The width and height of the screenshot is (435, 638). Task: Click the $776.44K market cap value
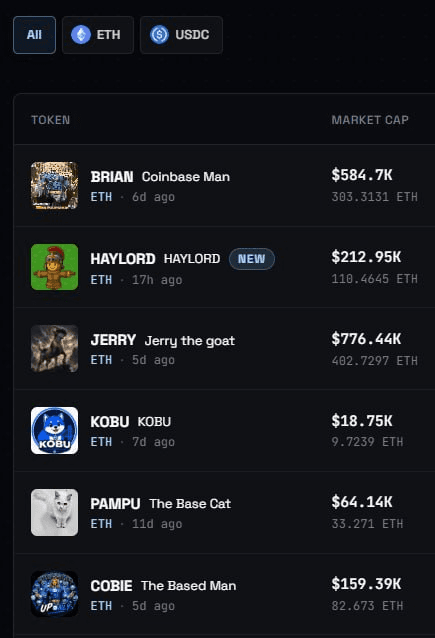[x=366, y=339]
